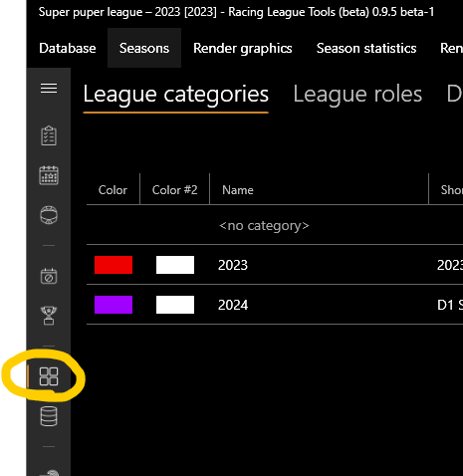Select the four-squares categories sidebar icon
This screenshot has width=463, height=476.
tap(49, 376)
